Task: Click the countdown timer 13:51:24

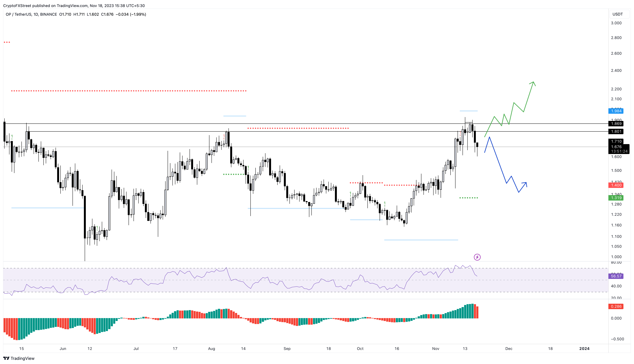Action: click(619, 151)
